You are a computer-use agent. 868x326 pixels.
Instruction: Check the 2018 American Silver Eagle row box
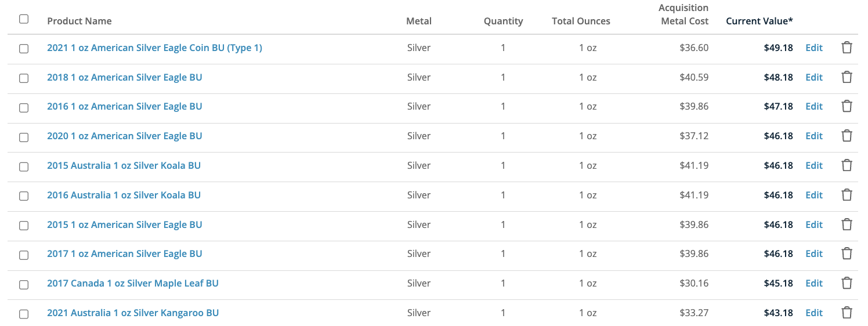24,78
